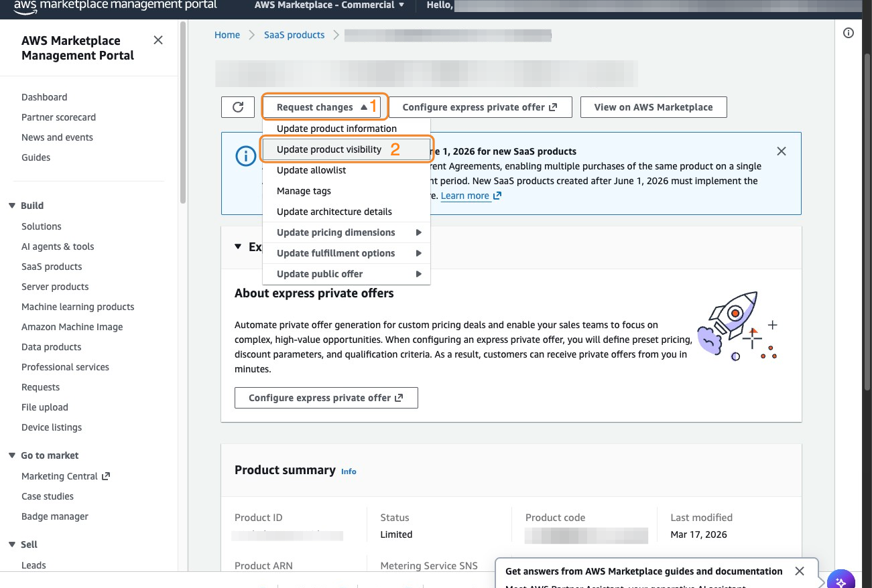Open the info panel icon at top right
This screenshot has height=588, width=872.
[x=849, y=33]
